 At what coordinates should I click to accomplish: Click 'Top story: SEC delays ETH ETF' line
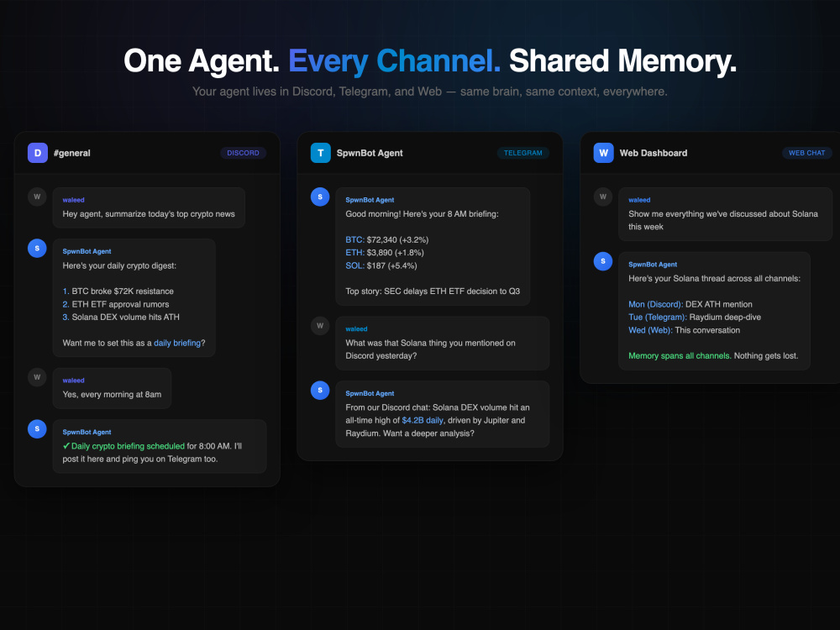[433, 291]
